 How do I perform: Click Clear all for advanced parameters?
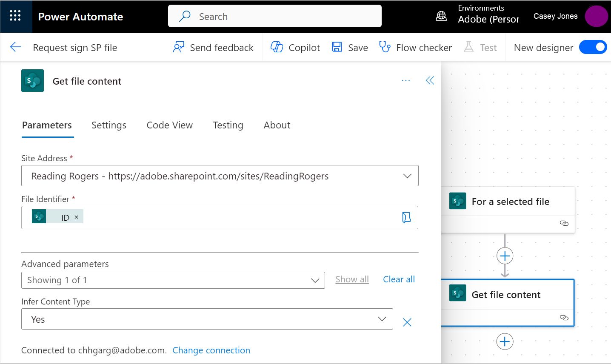click(398, 279)
